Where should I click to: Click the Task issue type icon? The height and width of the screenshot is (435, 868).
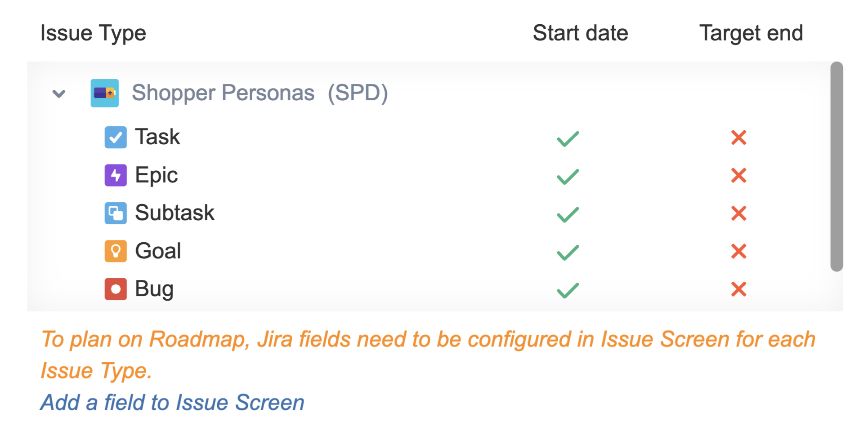tap(116, 137)
